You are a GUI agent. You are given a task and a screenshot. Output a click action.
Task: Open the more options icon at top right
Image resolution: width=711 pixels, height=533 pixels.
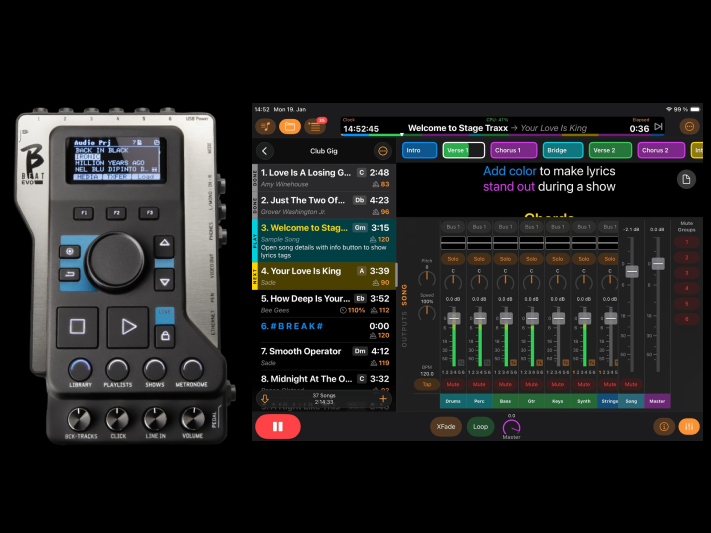tap(689, 127)
